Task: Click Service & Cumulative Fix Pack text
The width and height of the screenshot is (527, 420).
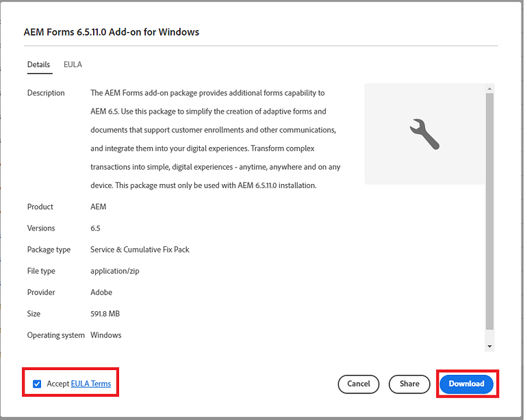Action: 140,249
